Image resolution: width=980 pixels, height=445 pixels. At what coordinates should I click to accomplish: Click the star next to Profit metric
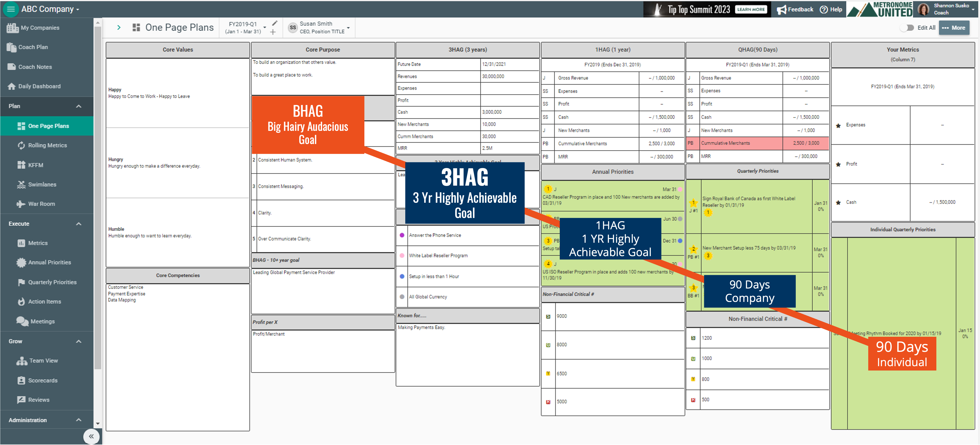point(838,164)
